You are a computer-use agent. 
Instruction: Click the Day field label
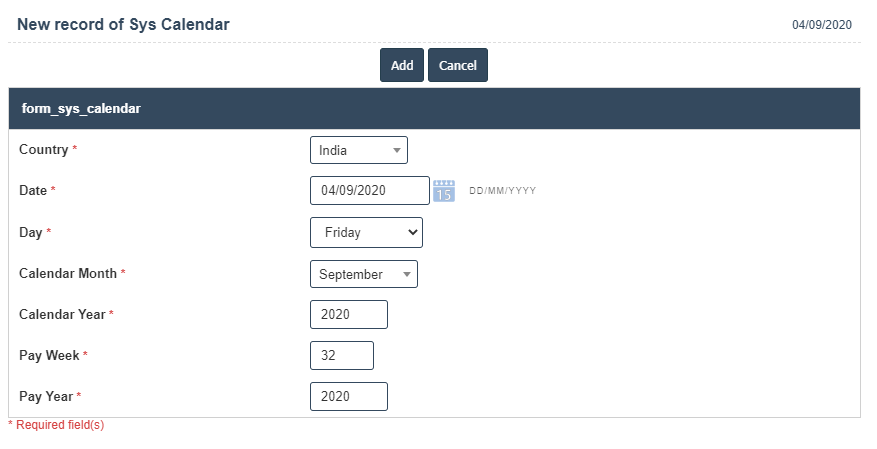(31, 232)
